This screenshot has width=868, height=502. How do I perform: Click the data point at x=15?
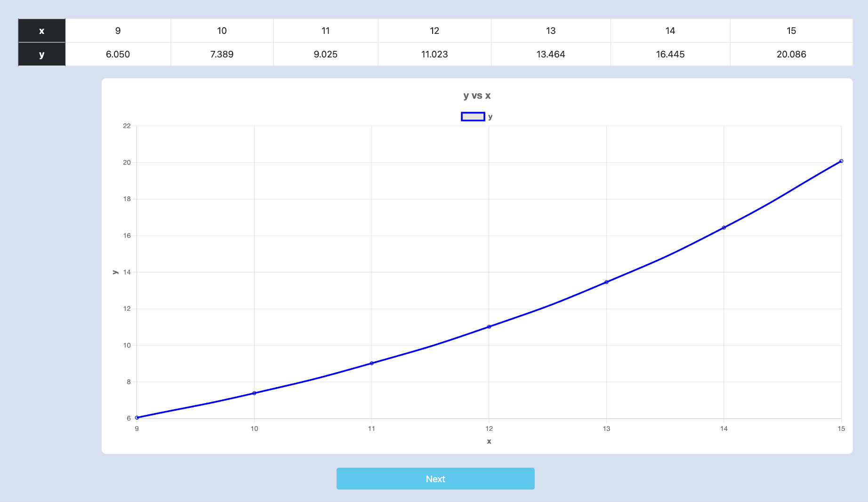(x=841, y=161)
